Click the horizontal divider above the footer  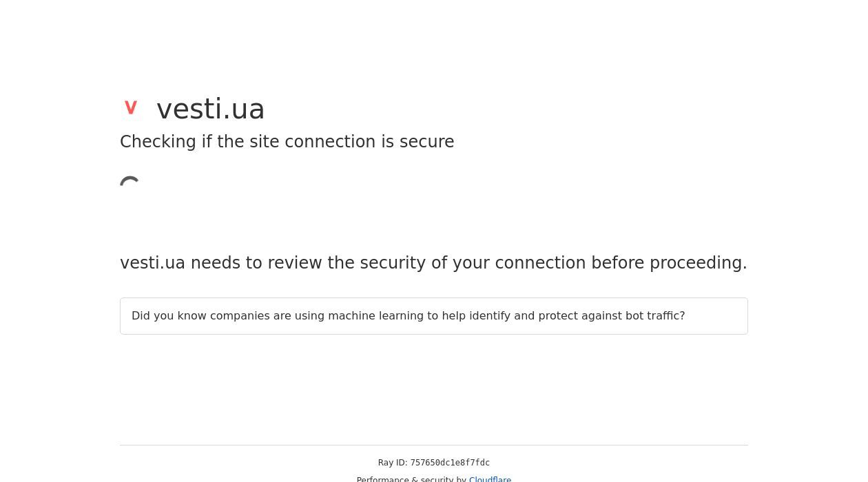tap(433, 446)
